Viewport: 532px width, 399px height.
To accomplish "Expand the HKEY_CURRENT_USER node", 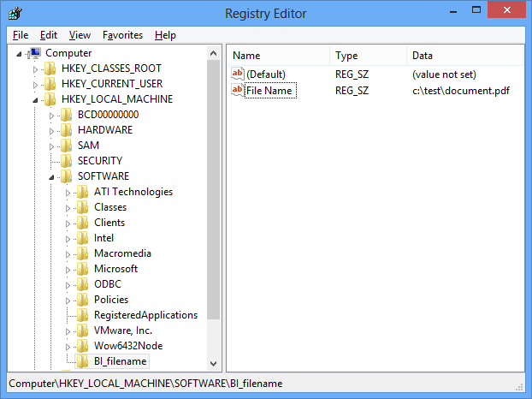I will tap(35, 84).
